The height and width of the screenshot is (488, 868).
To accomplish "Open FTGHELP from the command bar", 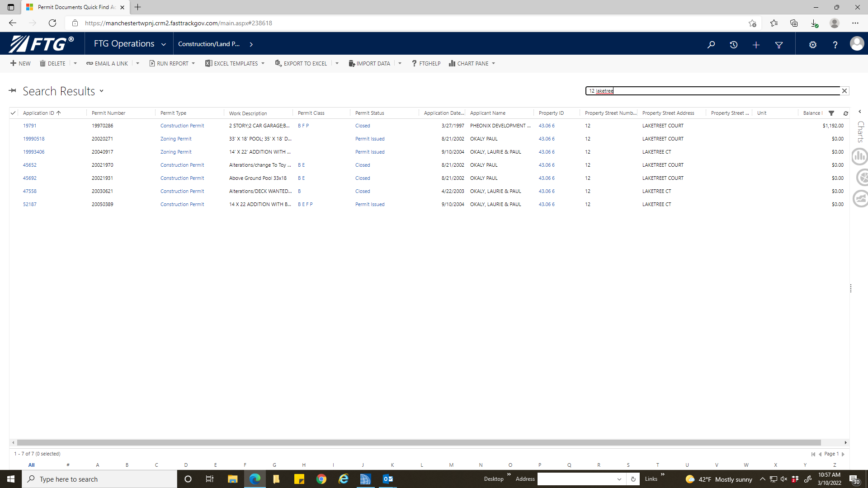I will point(426,64).
